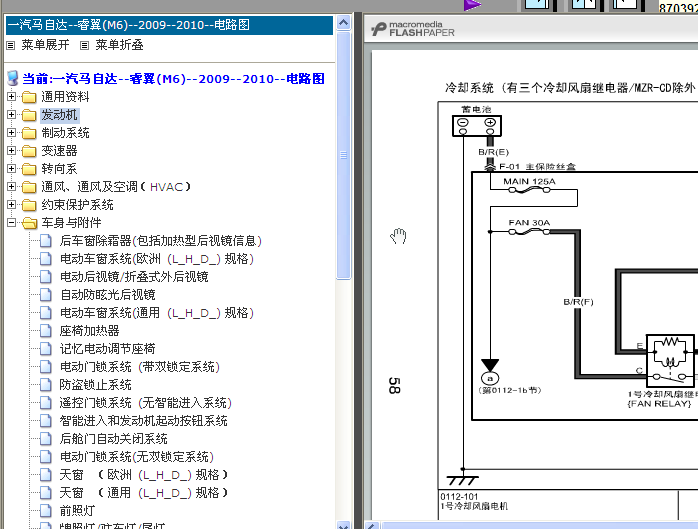The width and height of the screenshot is (698, 529).
Task: Click the 菜单展开 expand-all link
Action: (45, 45)
